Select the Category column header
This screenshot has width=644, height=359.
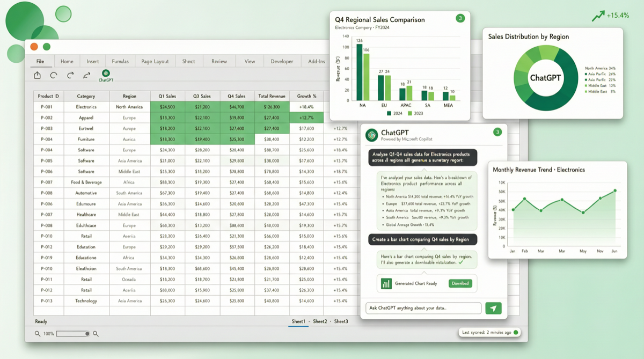point(86,96)
